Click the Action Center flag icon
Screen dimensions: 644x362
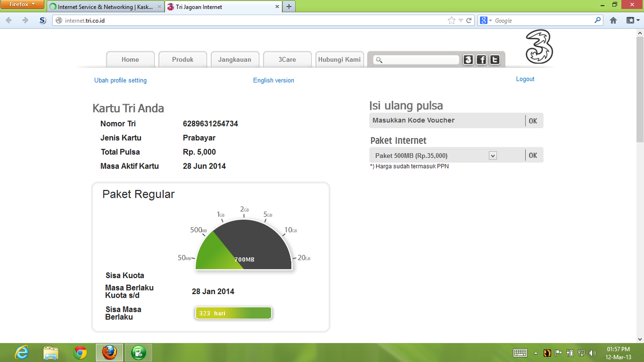click(x=558, y=353)
